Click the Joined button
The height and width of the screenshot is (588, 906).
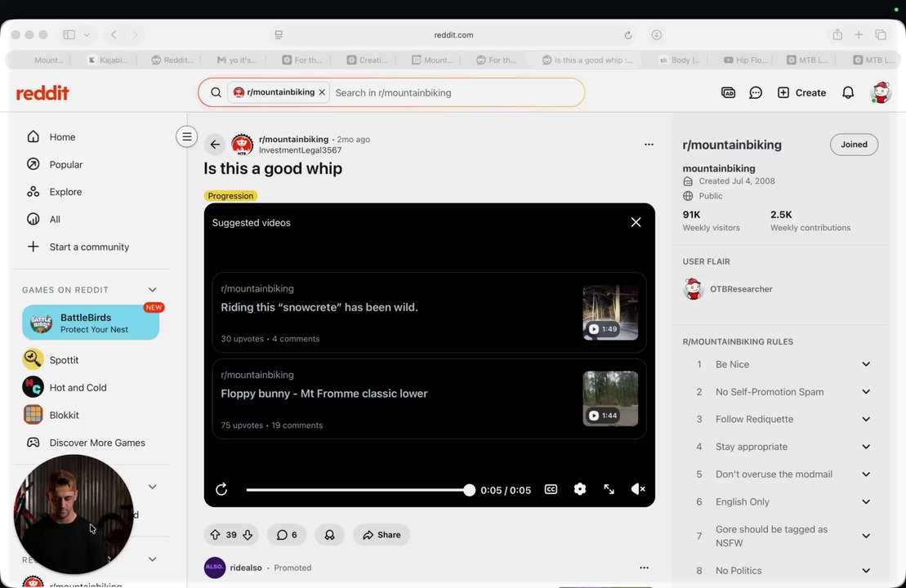[854, 145]
